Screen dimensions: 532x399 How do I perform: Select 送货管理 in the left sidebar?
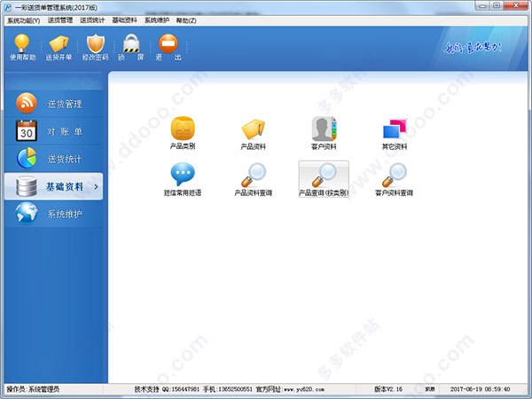53,104
